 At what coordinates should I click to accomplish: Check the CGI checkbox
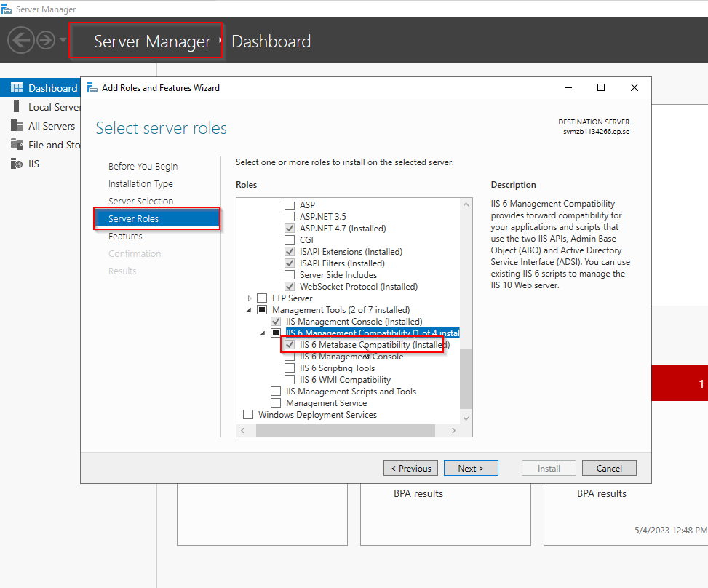290,240
